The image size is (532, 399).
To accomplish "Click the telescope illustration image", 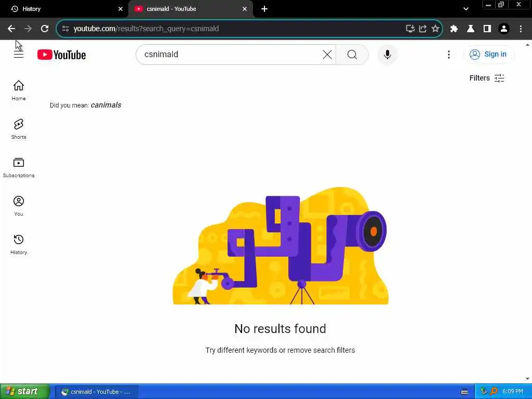I will point(281,246).
